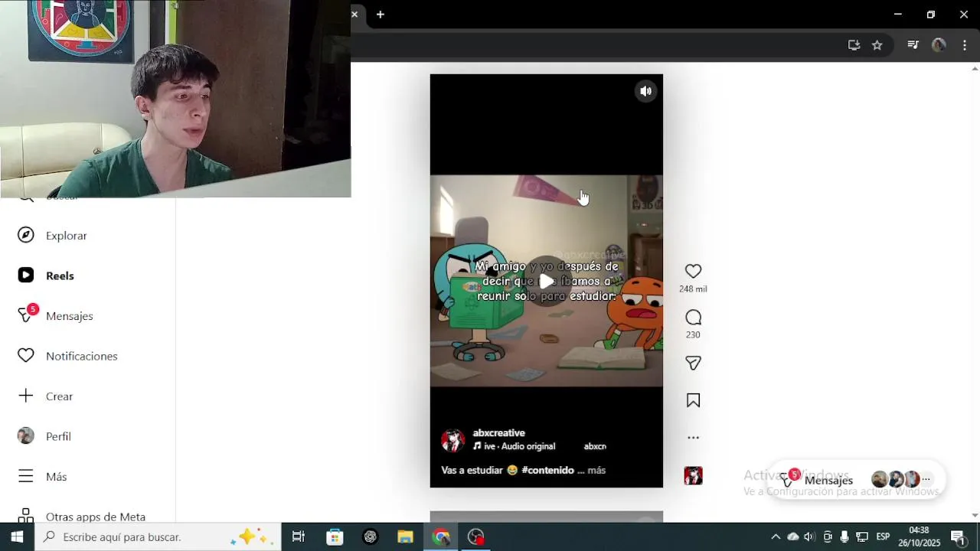Click the page scrollbar down arrow
980x551 pixels.
click(975, 516)
